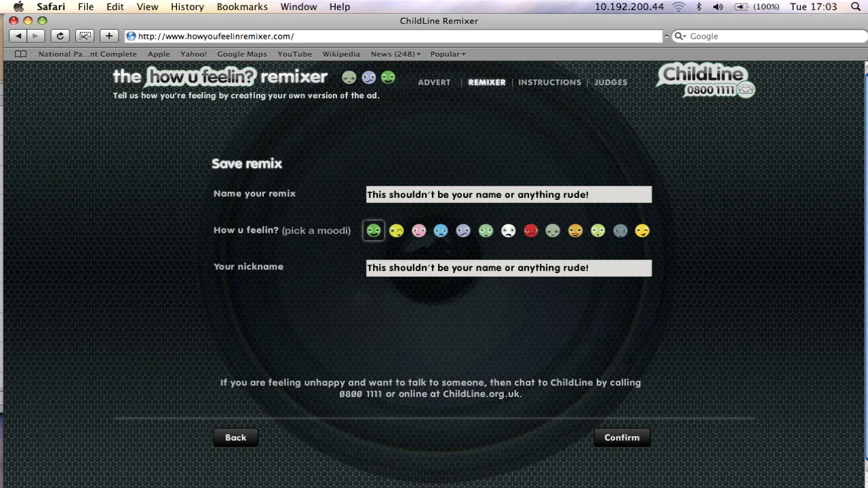Confirm the remix save
The image size is (868, 488).
tap(622, 437)
